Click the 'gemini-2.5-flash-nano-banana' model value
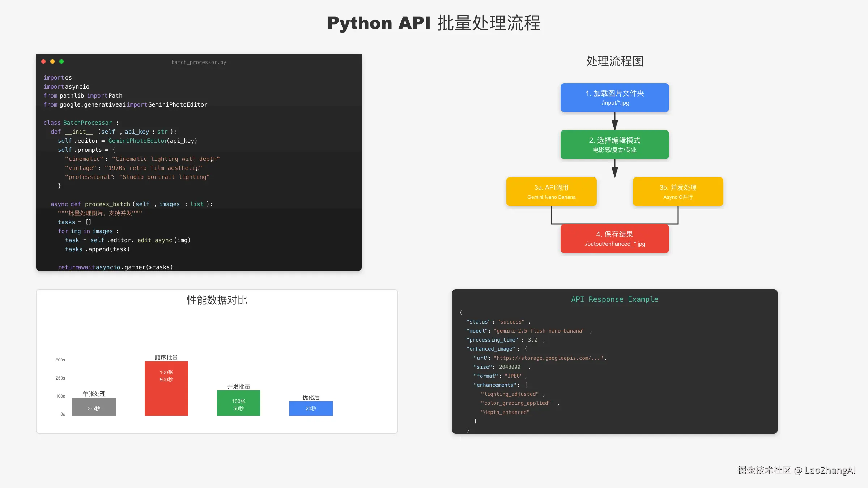868x488 pixels. pyautogui.click(x=540, y=330)
